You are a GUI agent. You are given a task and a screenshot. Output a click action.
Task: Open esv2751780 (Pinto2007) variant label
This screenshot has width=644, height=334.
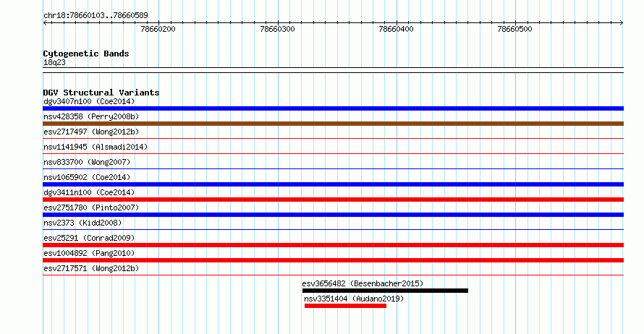(x=91, y=207)
